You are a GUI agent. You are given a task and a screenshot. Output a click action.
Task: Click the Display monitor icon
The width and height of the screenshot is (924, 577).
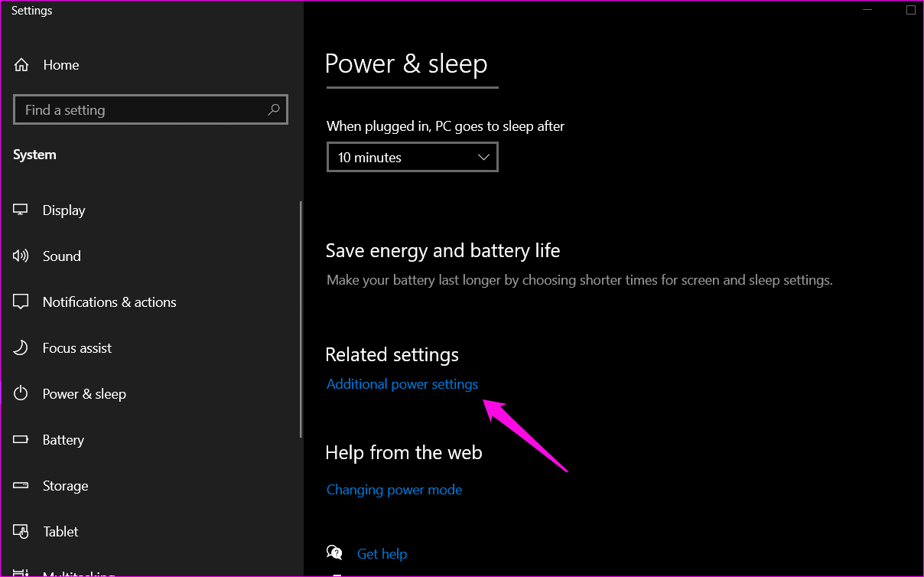coord(21,210)
